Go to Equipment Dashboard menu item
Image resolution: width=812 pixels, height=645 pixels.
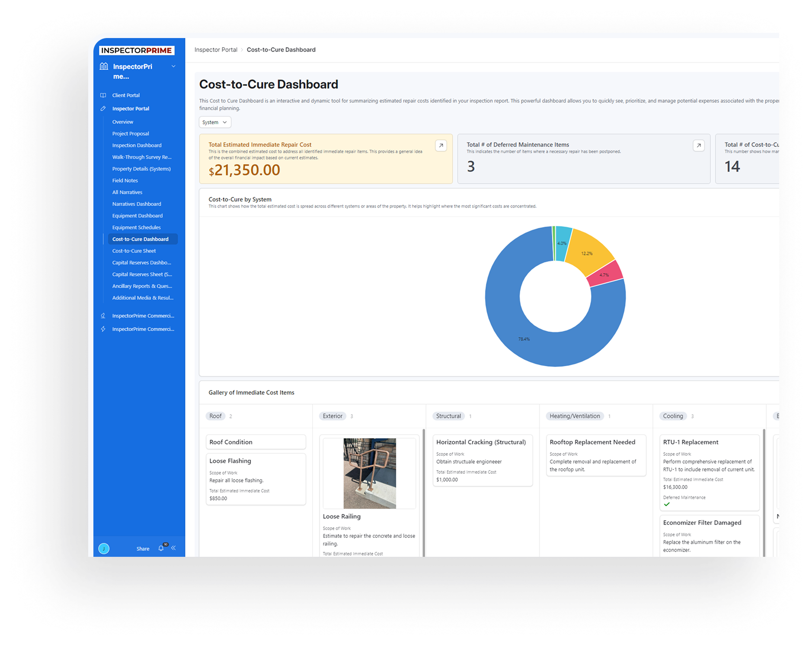coord(137,216)
